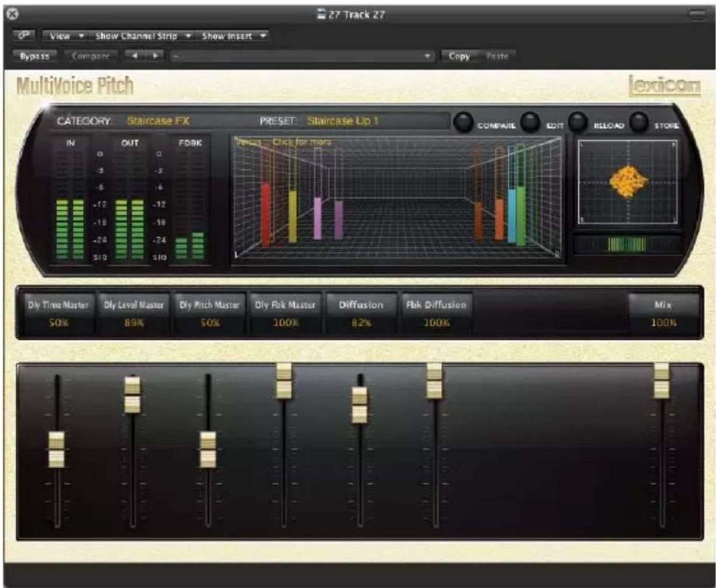Screen dimensions: 716x588
Task: Open the View dropdown menu
Action: (65, 36)
